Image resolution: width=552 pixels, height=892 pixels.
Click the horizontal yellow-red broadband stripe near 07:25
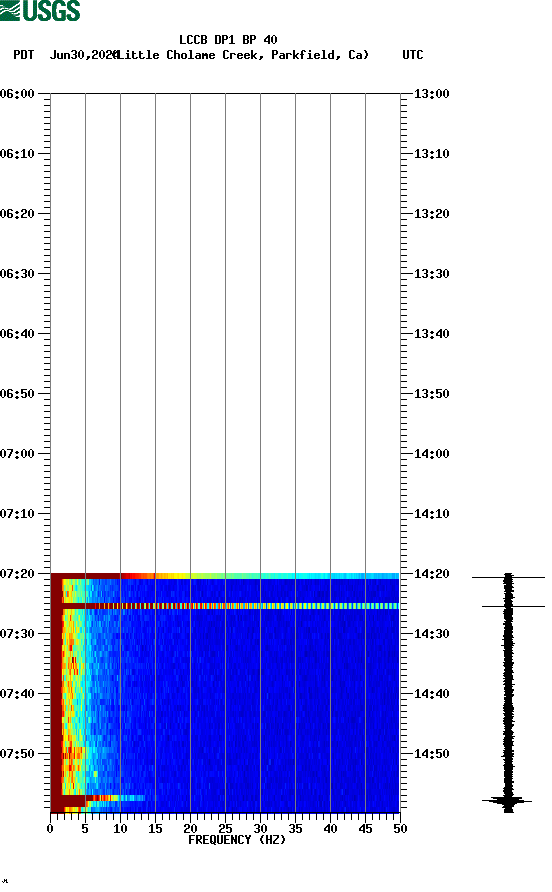pos(225,606)
